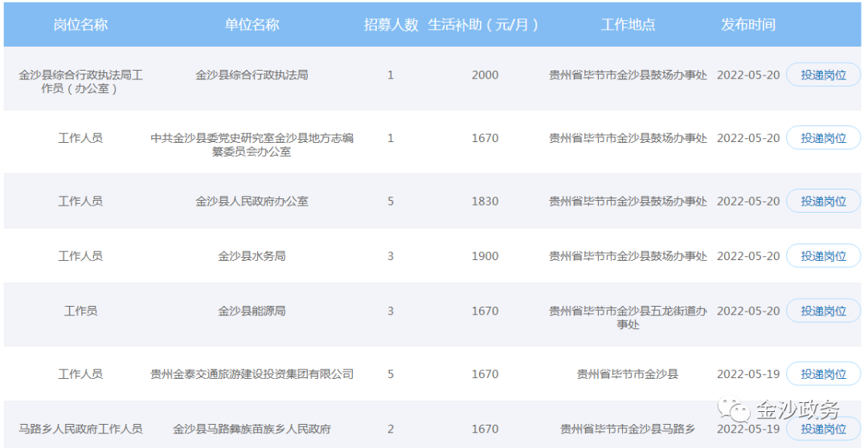
Task: Apply to 贵州金泰交通旅游建设投资集团 job
Action: (823, 374)
